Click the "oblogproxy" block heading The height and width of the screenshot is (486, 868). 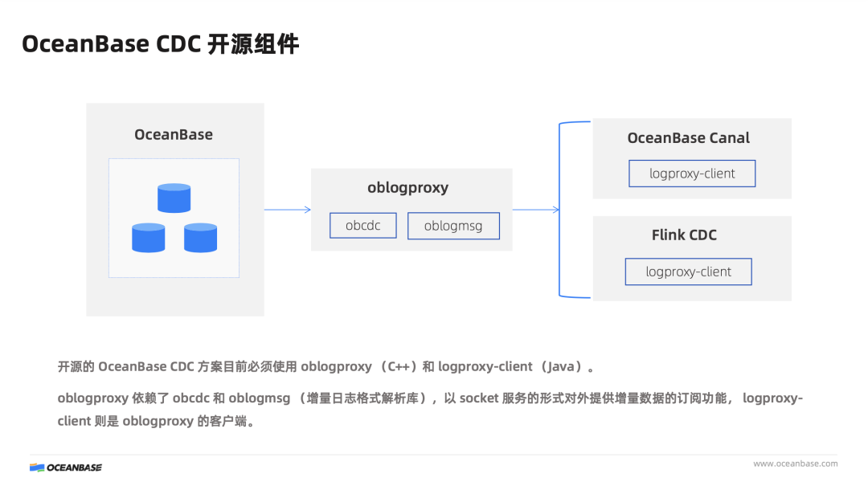click(408, 188)
